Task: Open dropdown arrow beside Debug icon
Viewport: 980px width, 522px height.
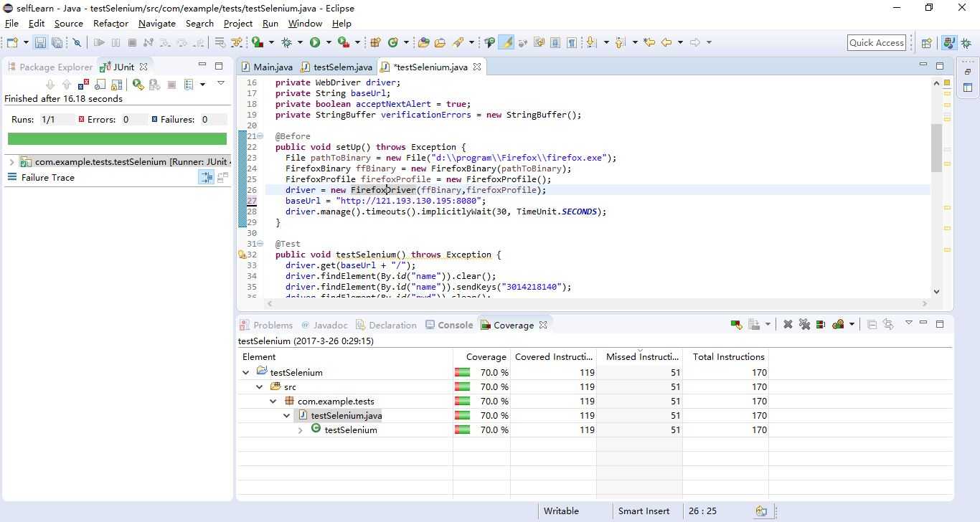Action: [x=300, y=42]
